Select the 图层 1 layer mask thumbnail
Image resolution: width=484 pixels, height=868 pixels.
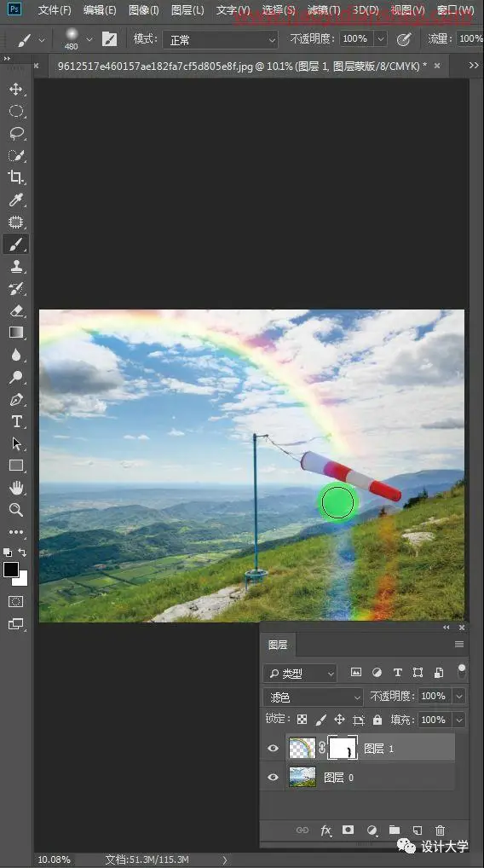pyautogui.click(x=343, y=749)
